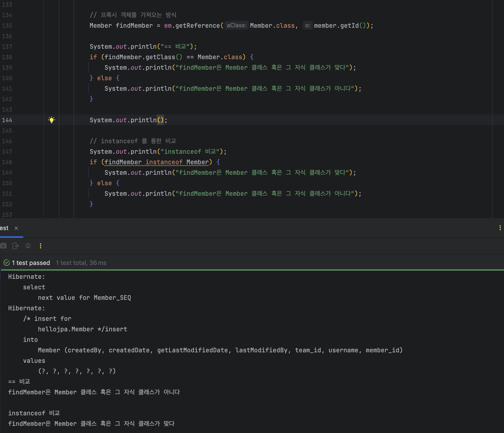Click the camera dump threads icon
The image size is (504, 433).
click(x=3, y=246)
